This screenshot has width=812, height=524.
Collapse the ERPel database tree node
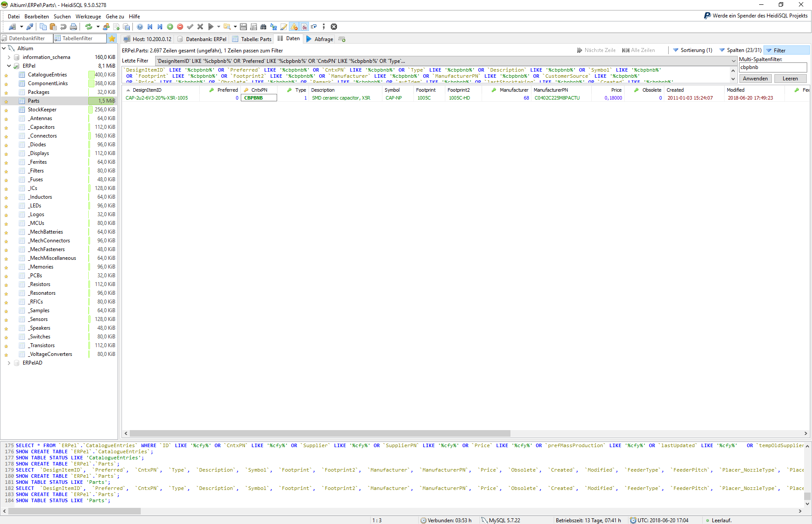pos(9,65)
